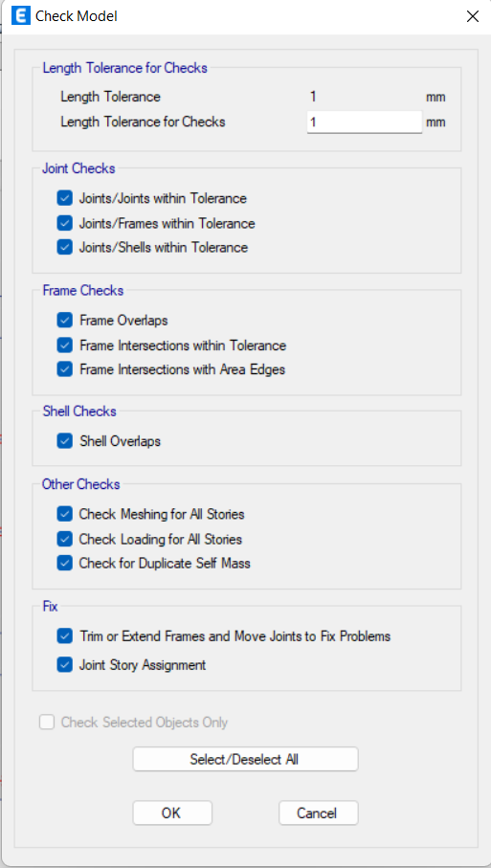Viewport: 491px width, 868px height.
Task: Enable Check Selected Objects Only
Action: pos(47,723)
